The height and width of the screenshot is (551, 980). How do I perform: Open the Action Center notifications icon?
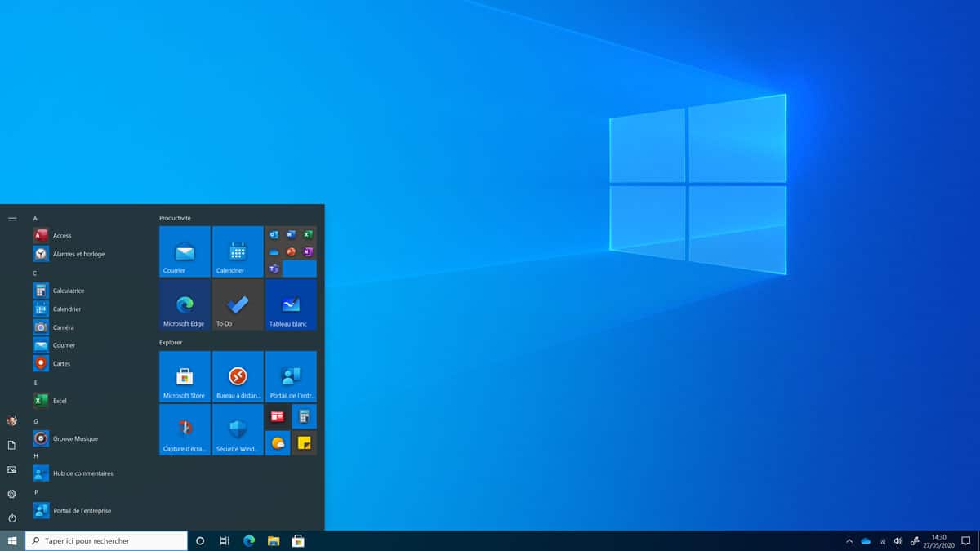(x=966, y=540)
